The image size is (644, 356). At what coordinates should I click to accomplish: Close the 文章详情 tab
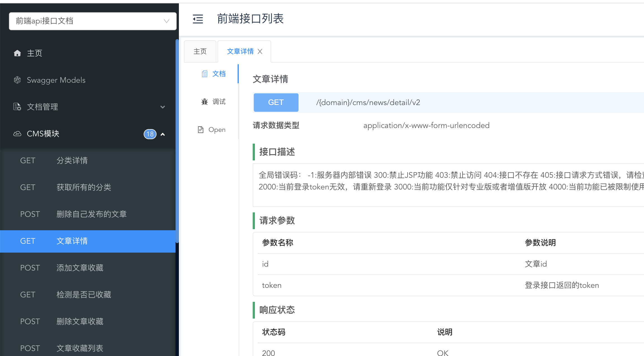(x=260, y=51)
